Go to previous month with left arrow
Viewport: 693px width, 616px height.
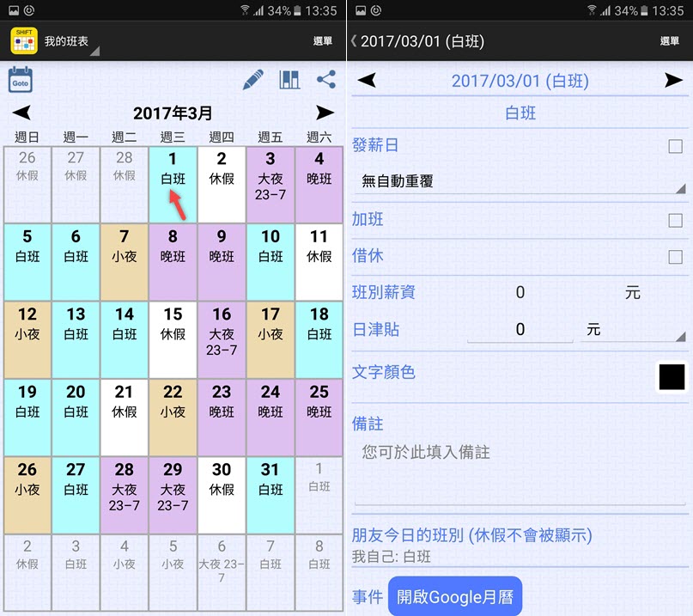pos(21,113)
